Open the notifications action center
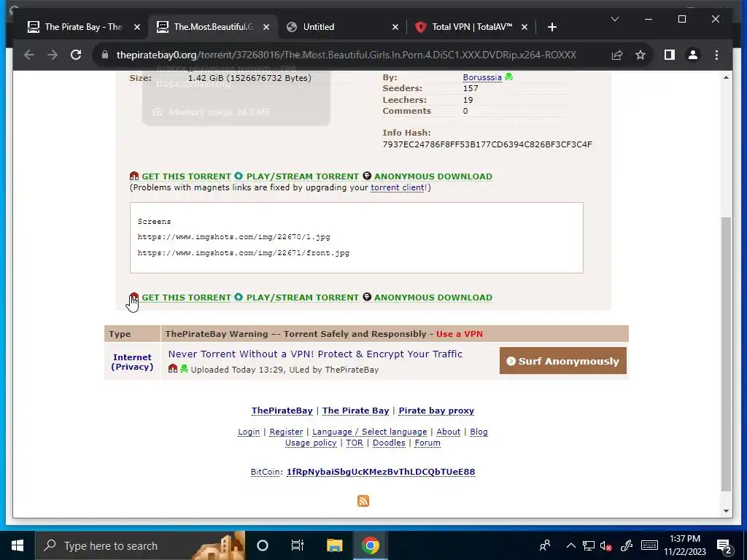The height and width of the screenshot is (560, 747). (x=724, y=547)
